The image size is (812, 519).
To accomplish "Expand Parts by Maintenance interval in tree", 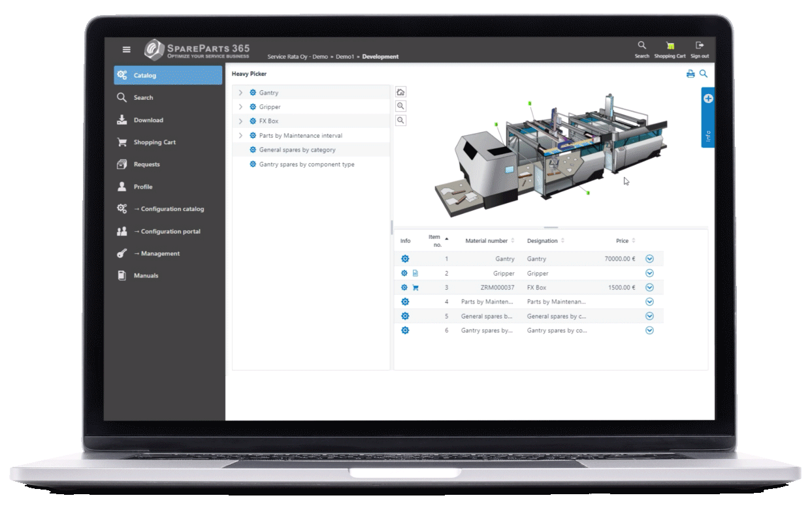I will (240, 136).
